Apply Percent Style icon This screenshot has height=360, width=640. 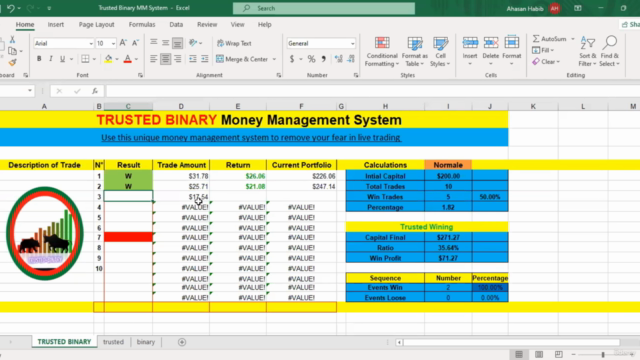[x=311, y=59]
